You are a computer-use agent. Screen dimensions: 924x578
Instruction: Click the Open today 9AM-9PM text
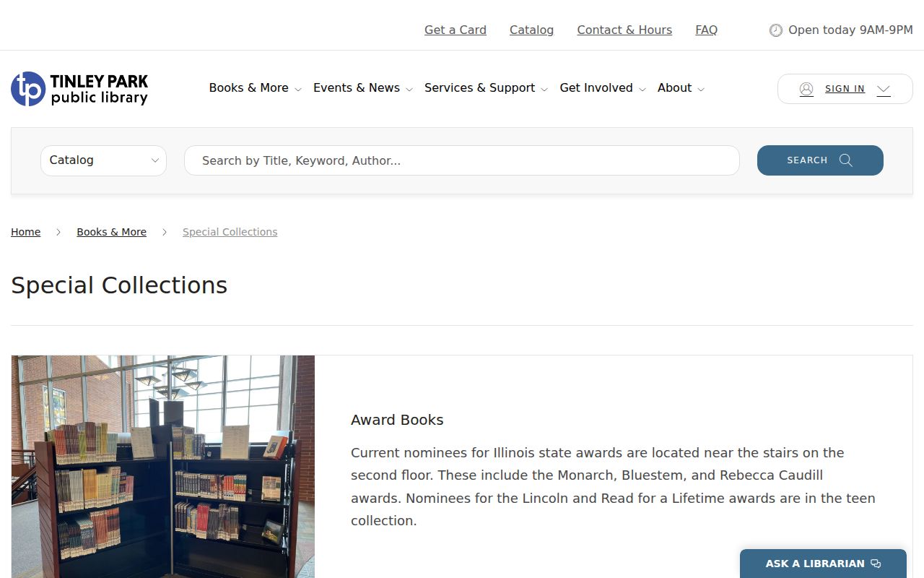pyautogui.click(x=851, y=30)
